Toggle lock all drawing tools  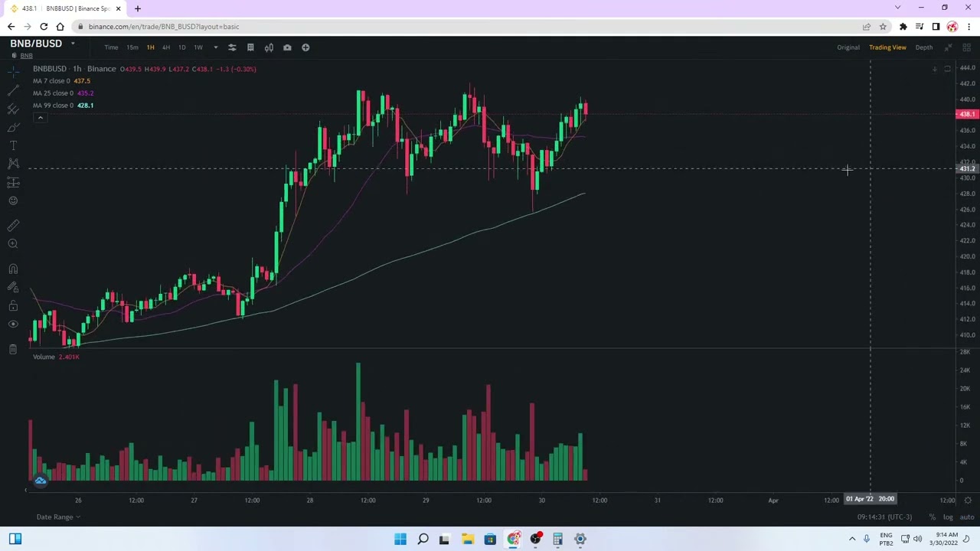click(x=13, y=305)
